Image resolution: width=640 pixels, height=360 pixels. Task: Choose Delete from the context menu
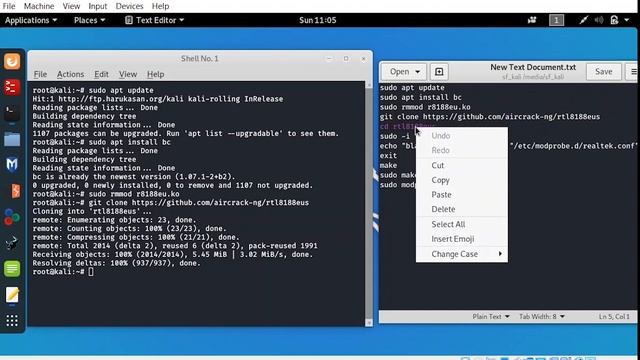tap(462, 209)
